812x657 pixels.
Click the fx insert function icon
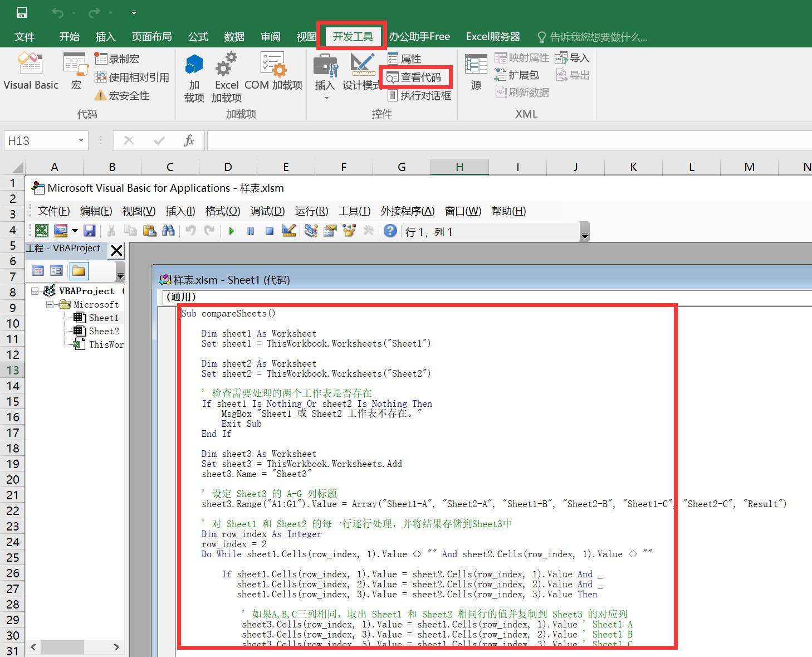coord(189,141)
